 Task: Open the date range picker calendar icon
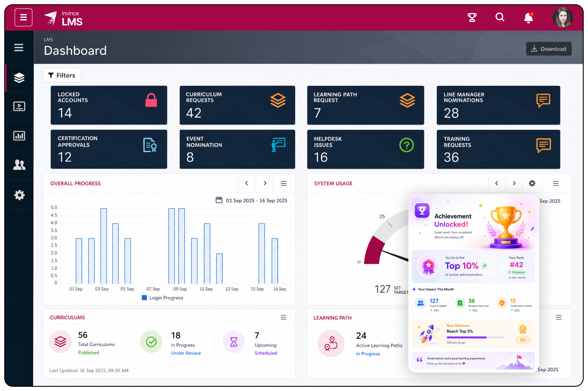pyautogui.click(x=219, y=200)
